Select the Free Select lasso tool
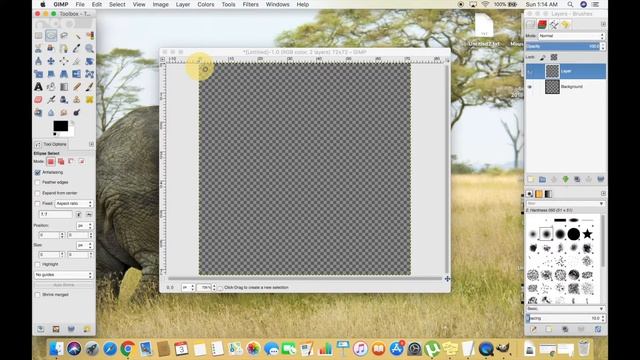 64,36
